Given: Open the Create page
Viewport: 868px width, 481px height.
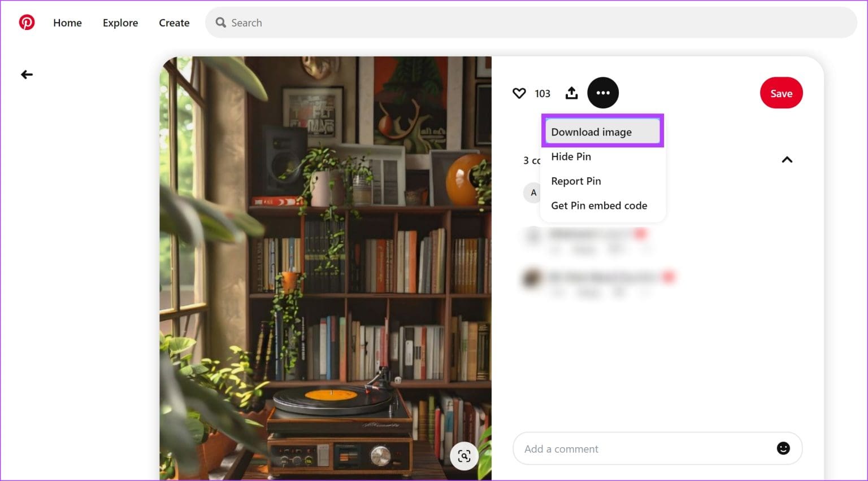Looking at the screenshot, I should (x=173, y=23).
